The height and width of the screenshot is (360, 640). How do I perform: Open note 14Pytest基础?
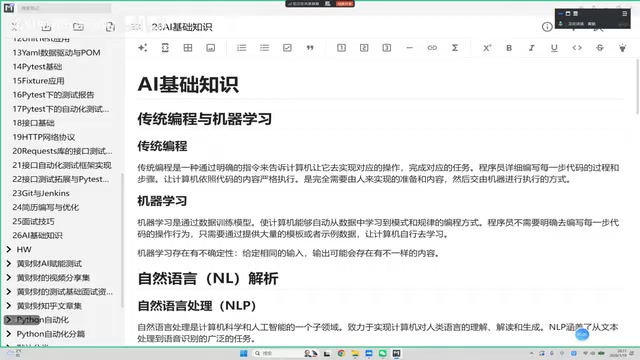point(37,67)
